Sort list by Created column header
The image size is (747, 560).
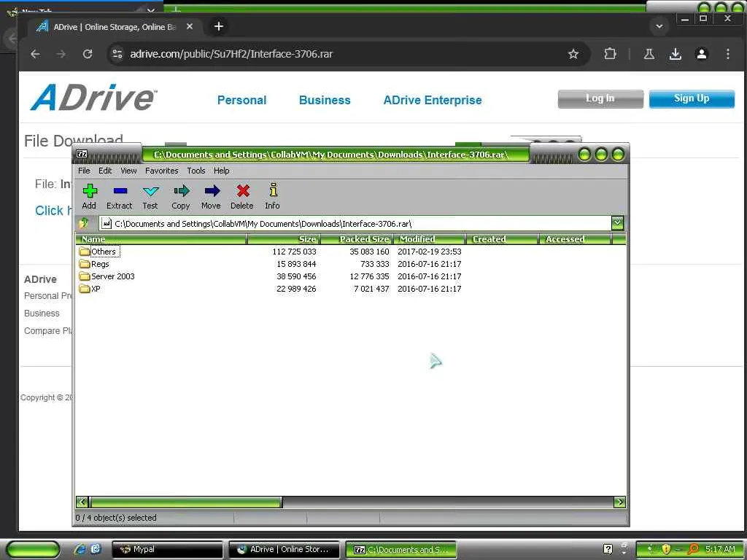[x=503, y=239]
